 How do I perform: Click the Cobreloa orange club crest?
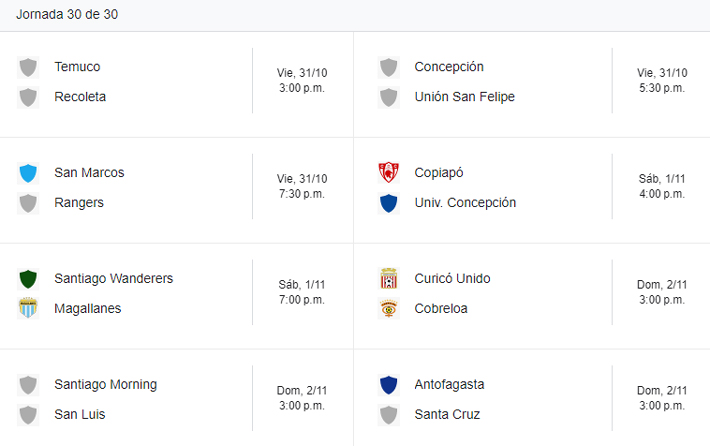(388, 309)
